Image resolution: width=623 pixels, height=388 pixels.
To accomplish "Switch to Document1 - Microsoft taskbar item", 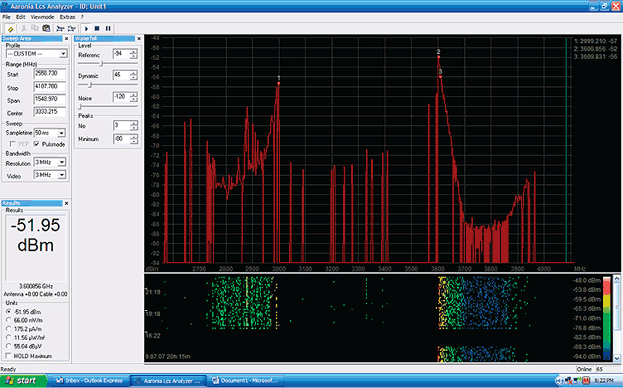I will (x=246, y=380).
